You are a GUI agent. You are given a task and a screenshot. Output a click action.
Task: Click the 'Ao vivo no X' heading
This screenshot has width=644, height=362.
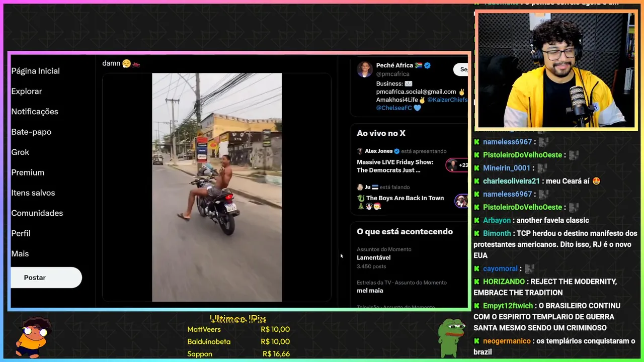pos(381,133)
